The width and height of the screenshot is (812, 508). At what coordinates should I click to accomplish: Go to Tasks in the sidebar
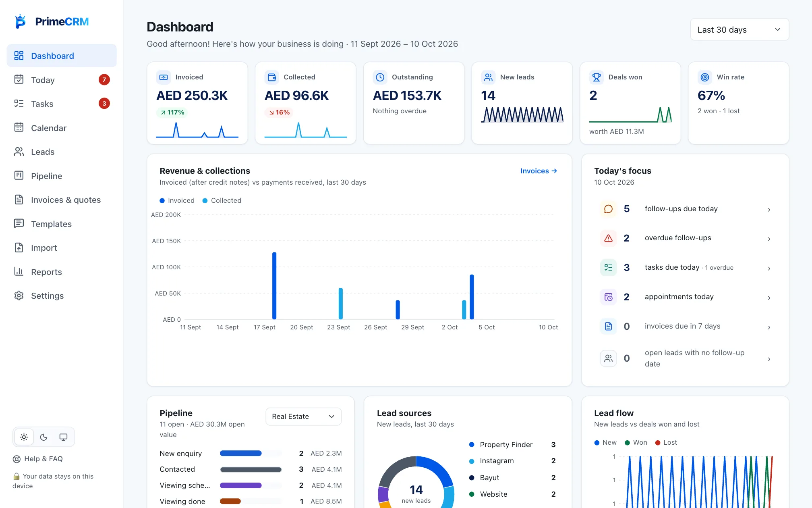click(x=62, y=104)
